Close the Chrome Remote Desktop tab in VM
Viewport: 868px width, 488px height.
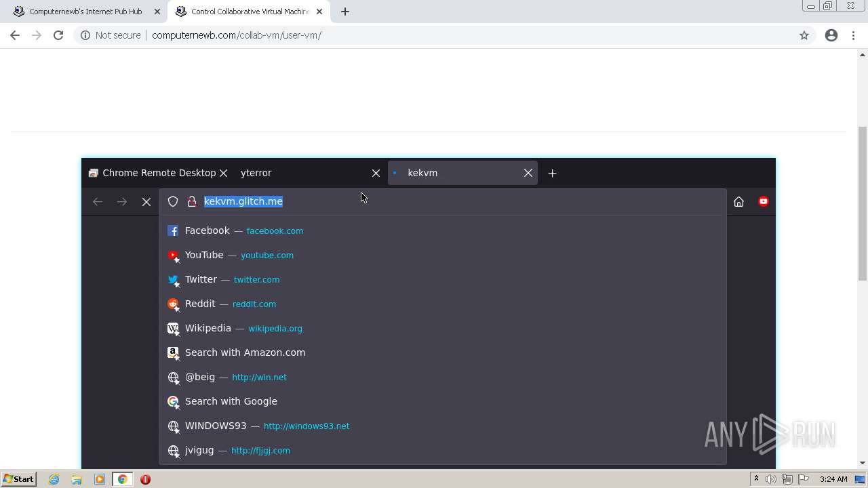tap(224, 173)
